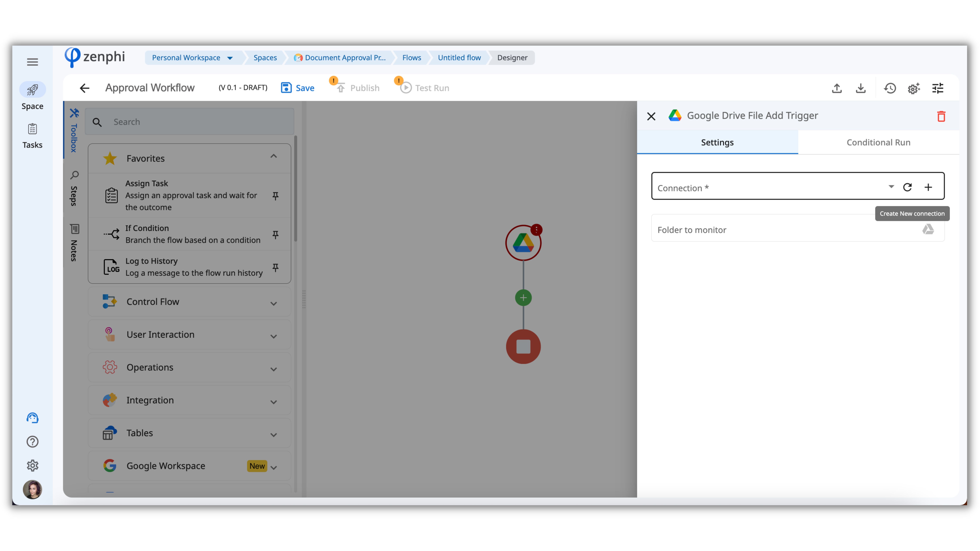The width and height of the screenshot is (980, 551).
Task: Pin toggle for Assign Task favorite
Action: tap(275, 196)
